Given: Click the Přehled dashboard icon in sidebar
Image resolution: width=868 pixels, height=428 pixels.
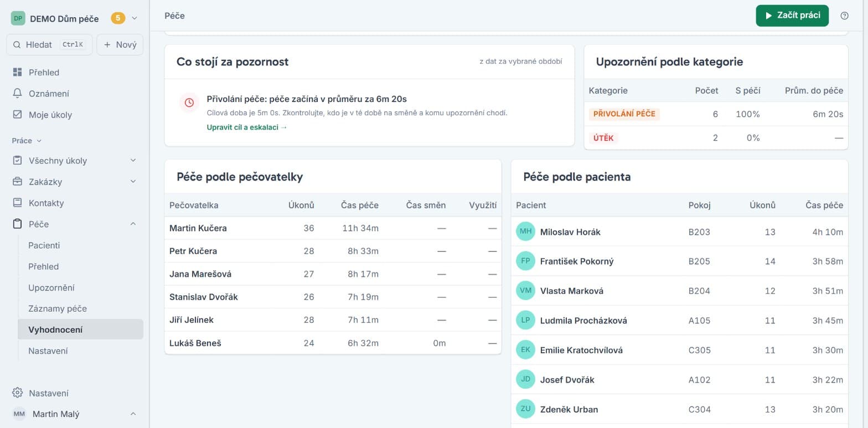Looking at the screenshot, I should click(18, 73).
